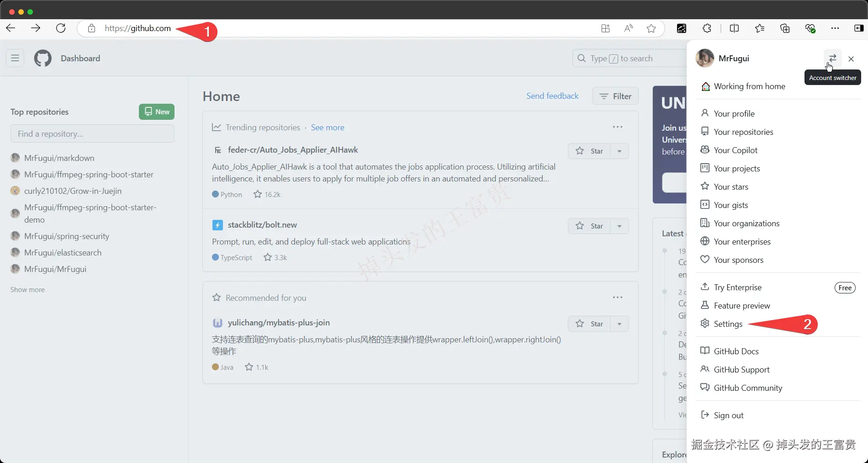The width and height of the screenshot is (868, 463).
Task: Open MrFugui/spring-security repository
Action: coord(67,236)
